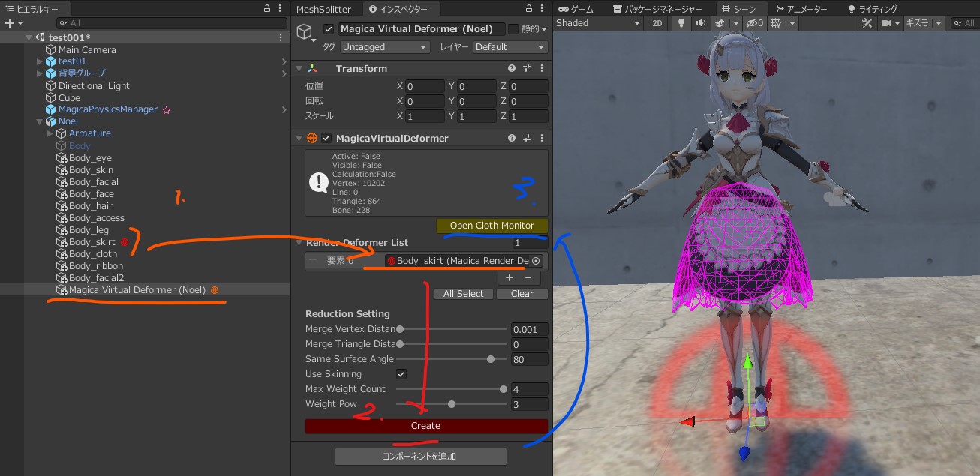Viewport: 980px width, 476px height.
Task: Open the scene tools wrench icon
Action: pos(867,23)
